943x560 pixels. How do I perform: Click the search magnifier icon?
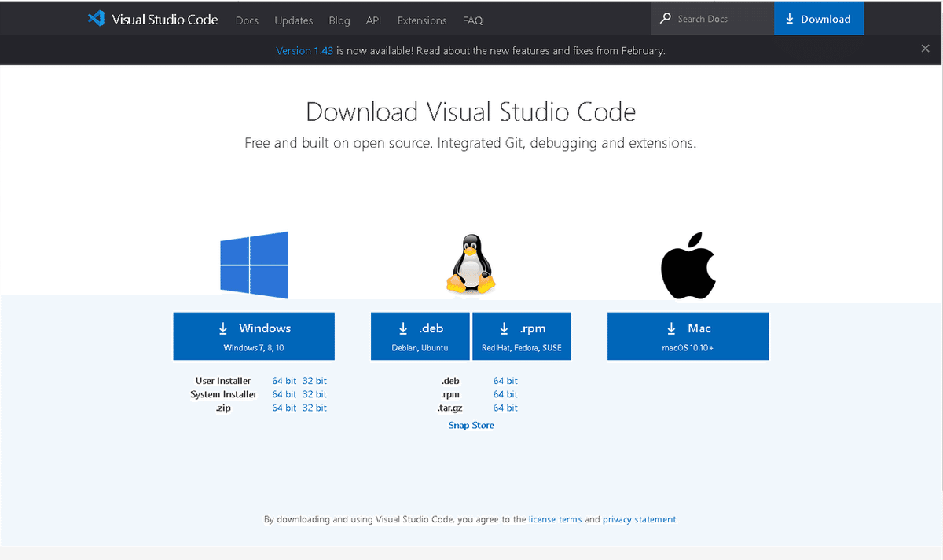[666, 19]
